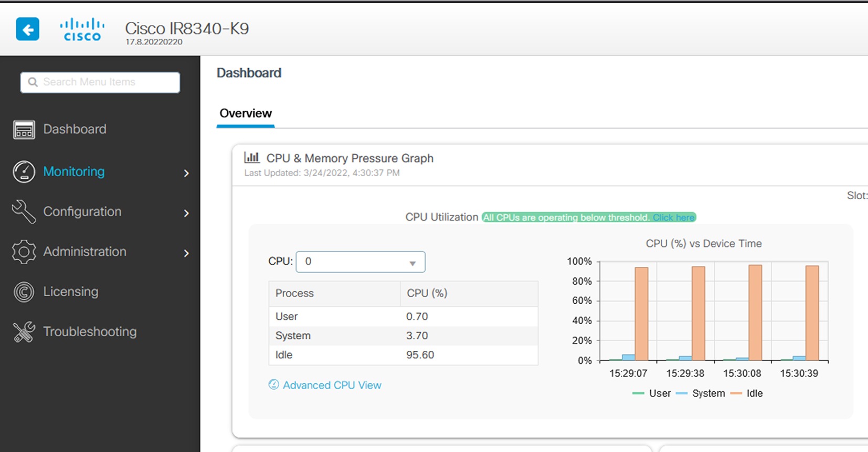Open the Advanced CPU View link
The height and width of the screenshot is (452, 868).
[x=332, y=385]
